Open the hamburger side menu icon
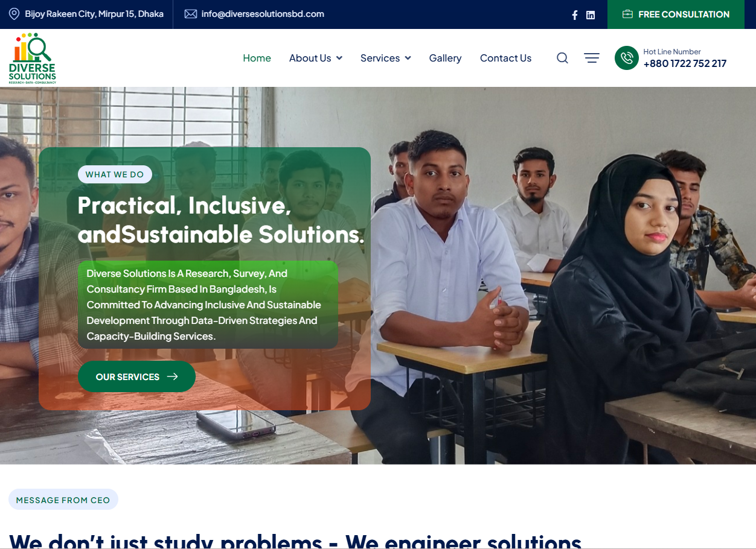 click(592, 58)
